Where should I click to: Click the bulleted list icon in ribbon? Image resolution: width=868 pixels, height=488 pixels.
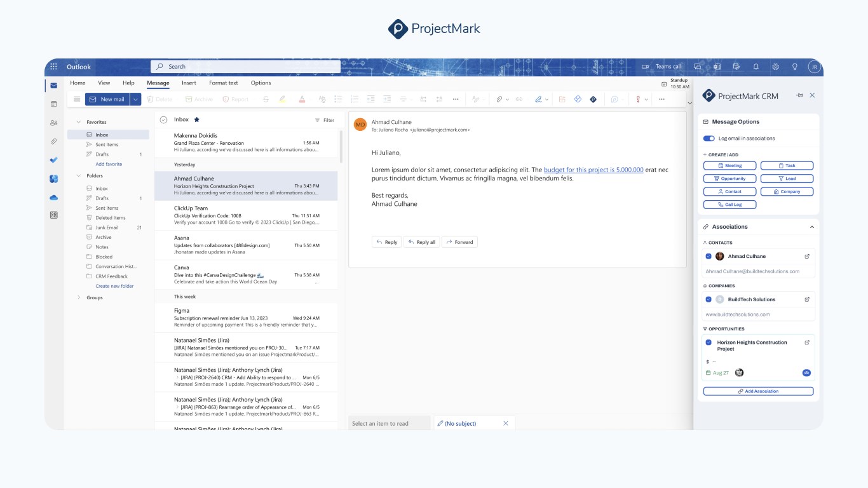coord(338,99)
